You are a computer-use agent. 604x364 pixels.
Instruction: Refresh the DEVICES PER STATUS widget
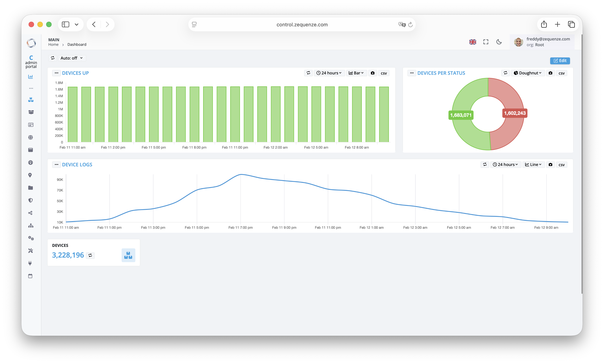505,73
